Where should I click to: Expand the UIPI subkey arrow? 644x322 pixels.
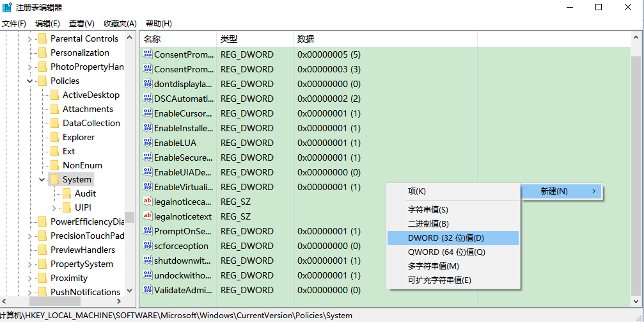click(x=54, y=207)
